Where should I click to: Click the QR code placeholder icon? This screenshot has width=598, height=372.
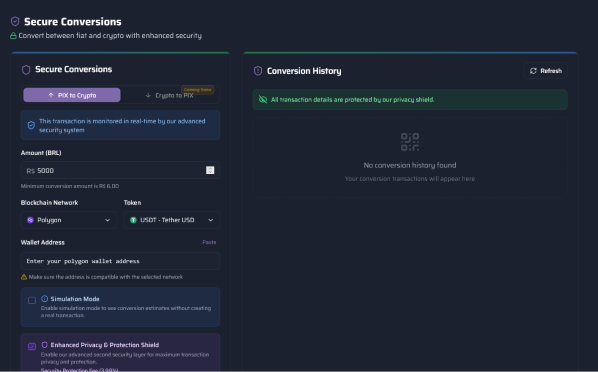pos(410,142)
